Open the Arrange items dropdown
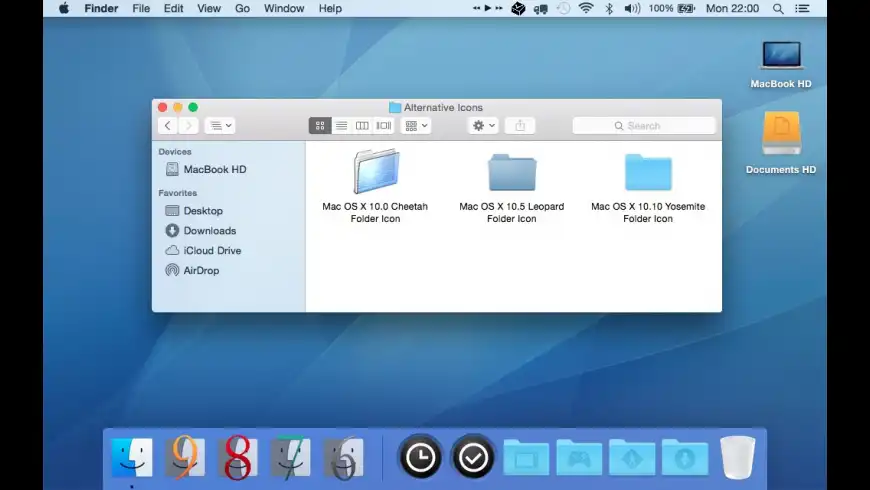Image resolution: width=870 pixels, height=490 pixels. 415,126
